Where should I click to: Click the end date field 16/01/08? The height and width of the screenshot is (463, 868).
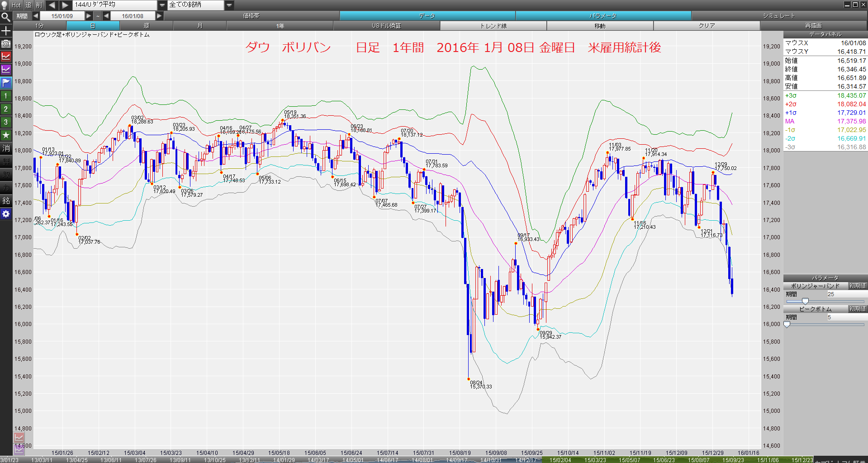(133, 16)
